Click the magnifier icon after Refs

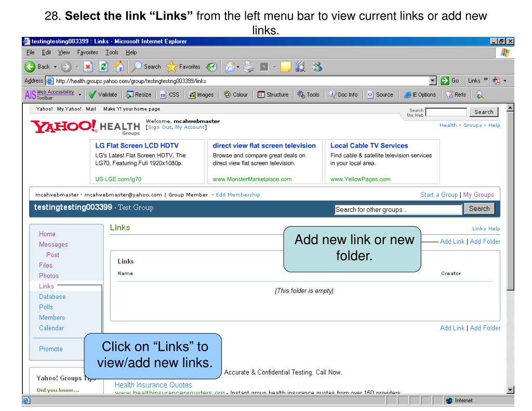pos(480,95)
